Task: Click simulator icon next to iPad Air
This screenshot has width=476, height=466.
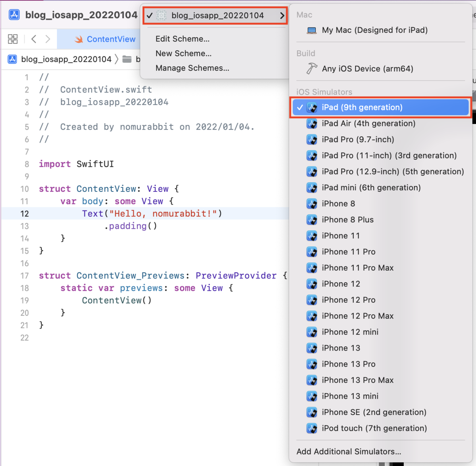Action: click(312, 124)
